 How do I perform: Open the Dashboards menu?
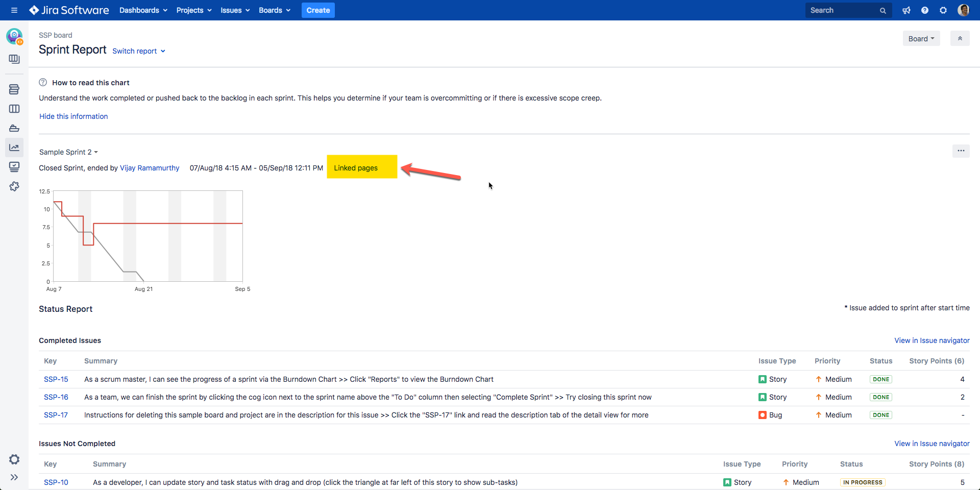[x=142, y=10]
